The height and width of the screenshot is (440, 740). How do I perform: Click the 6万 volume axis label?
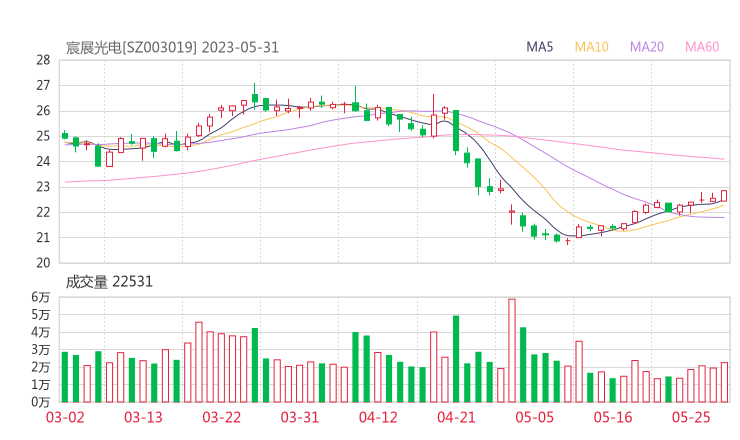41,297
